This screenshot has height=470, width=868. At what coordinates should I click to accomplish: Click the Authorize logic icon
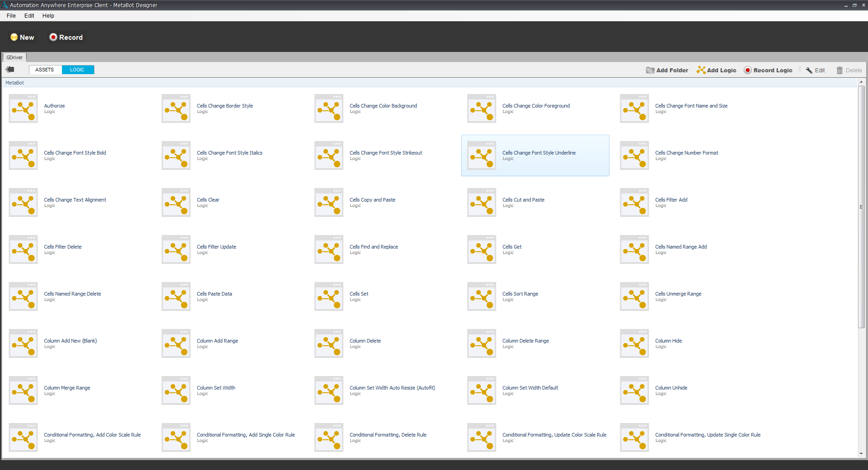(23, 108)
